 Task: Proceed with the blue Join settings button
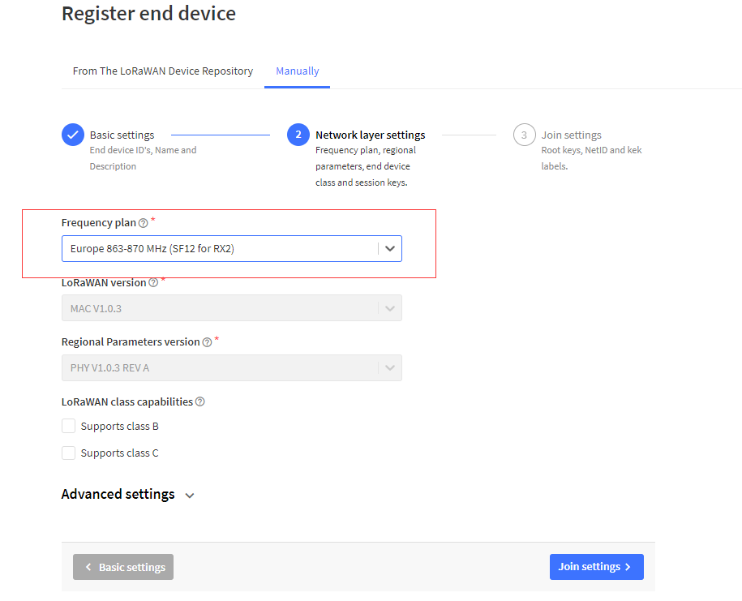tap(596, 567)
